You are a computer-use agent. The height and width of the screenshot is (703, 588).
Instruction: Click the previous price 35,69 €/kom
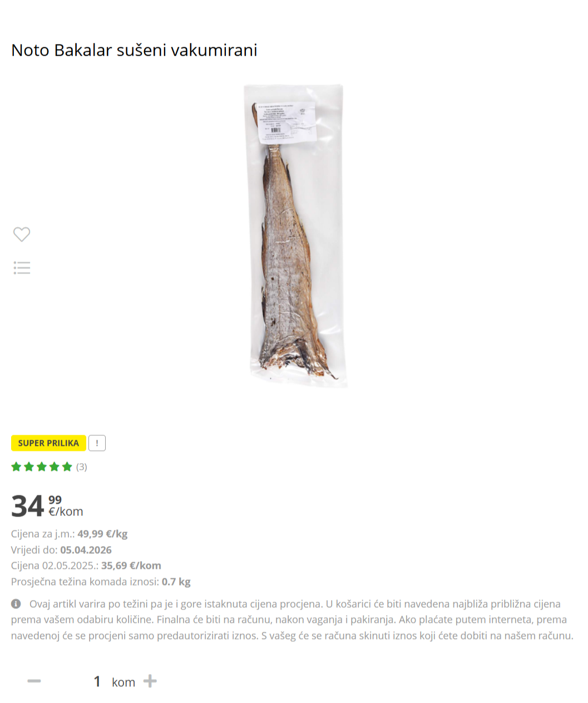point(131,566)
